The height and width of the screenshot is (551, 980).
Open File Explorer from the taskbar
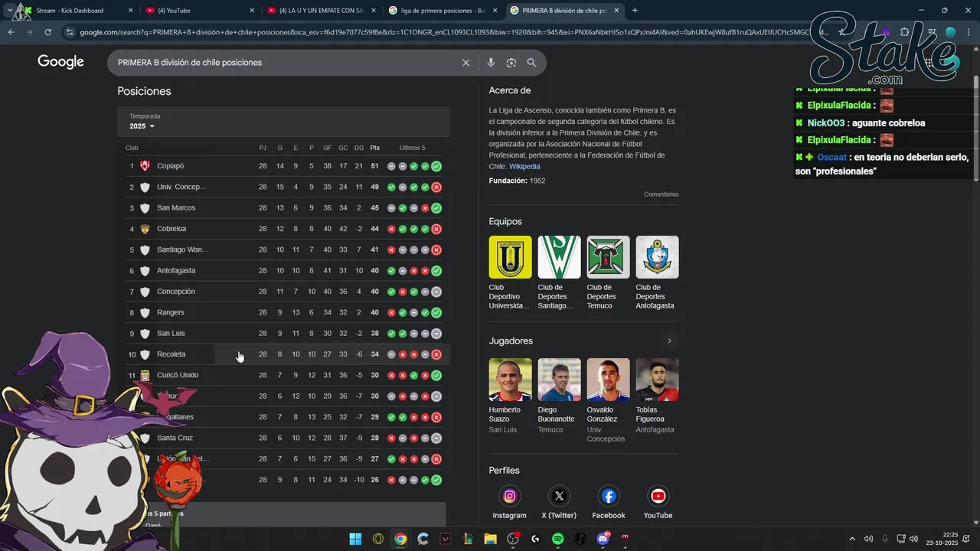tap(490, 539)
